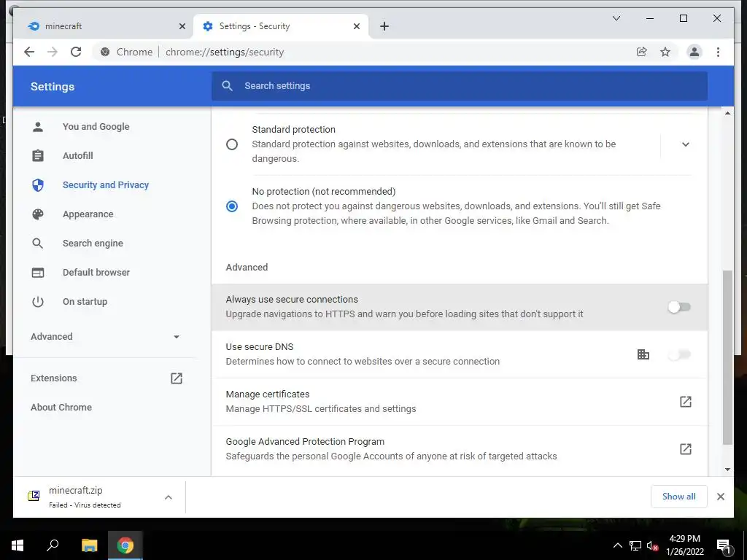Expand Standard protection details chevron

[686, 144]
